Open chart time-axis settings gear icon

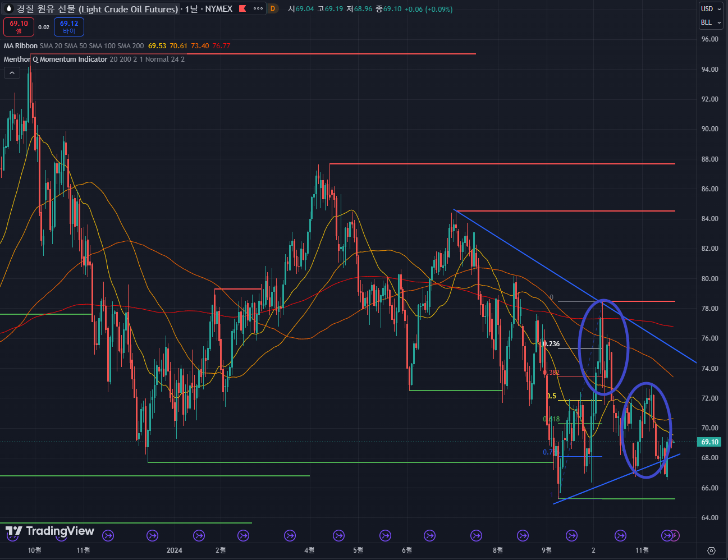coord(712,550)
